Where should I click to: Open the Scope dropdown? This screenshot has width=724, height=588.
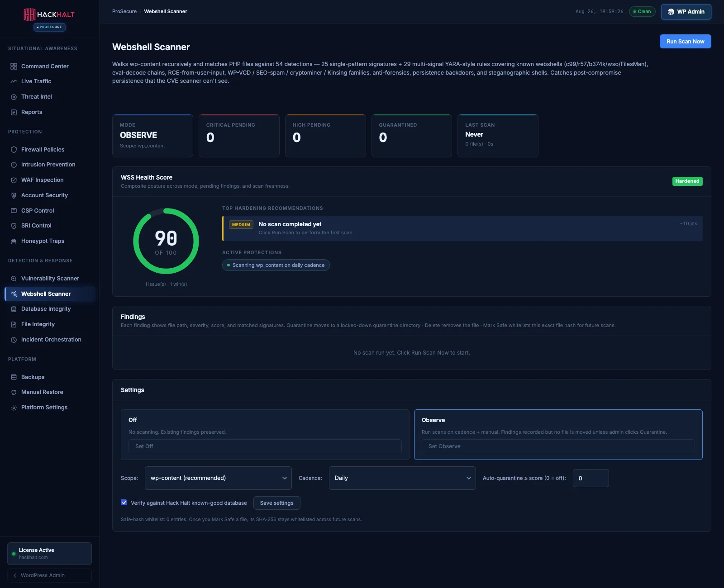click(x=218, y=478)
